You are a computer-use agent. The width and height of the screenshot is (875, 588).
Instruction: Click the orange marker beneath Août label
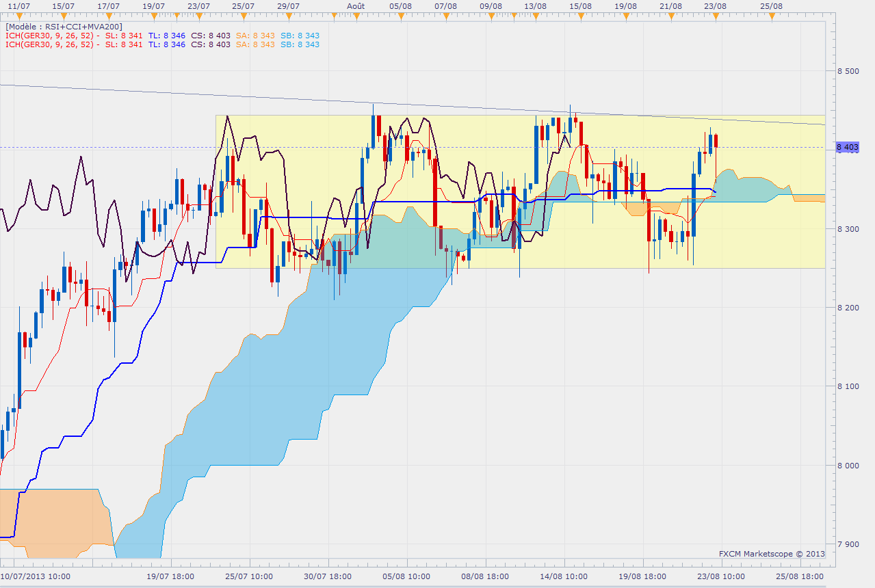point(356,15)
